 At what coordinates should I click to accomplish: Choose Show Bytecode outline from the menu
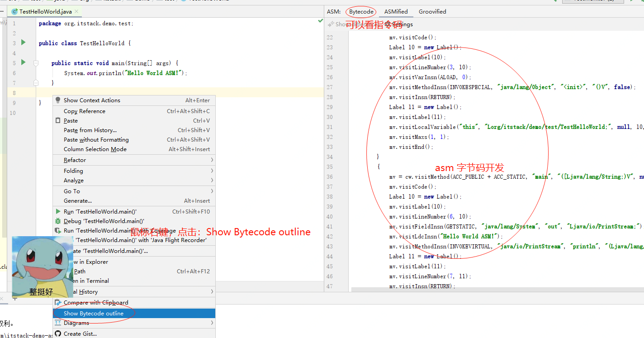[x=93, y=313]
